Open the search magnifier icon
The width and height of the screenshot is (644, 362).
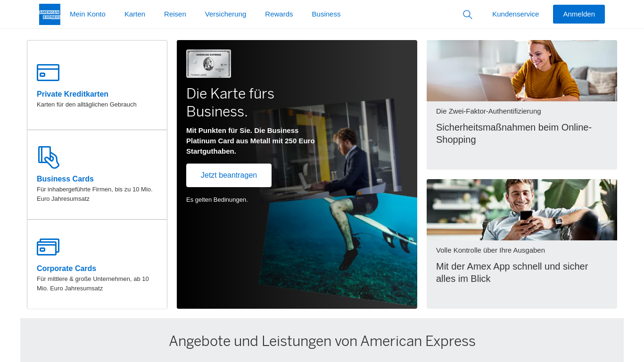click(467, 15)
